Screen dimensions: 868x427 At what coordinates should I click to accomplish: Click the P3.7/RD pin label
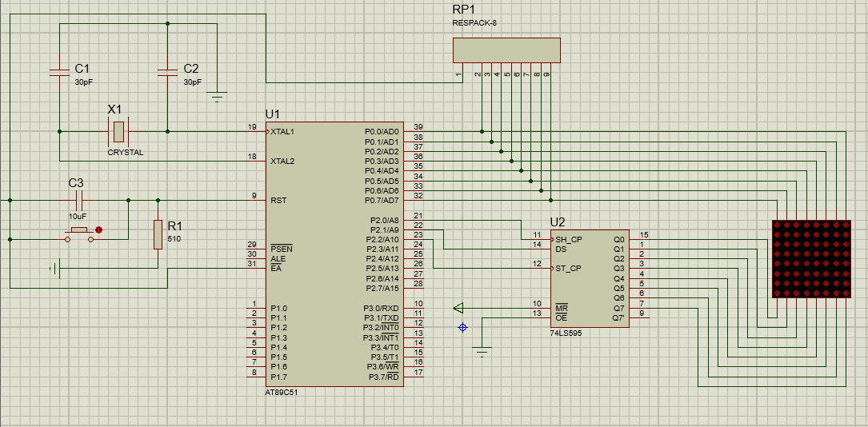pyautogui.click(x=384, y=377)
